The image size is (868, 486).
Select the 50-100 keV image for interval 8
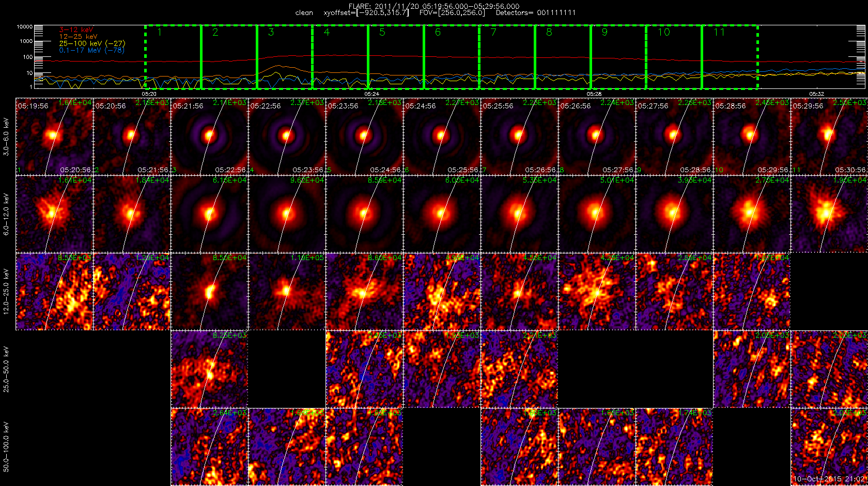pos(597,447)
